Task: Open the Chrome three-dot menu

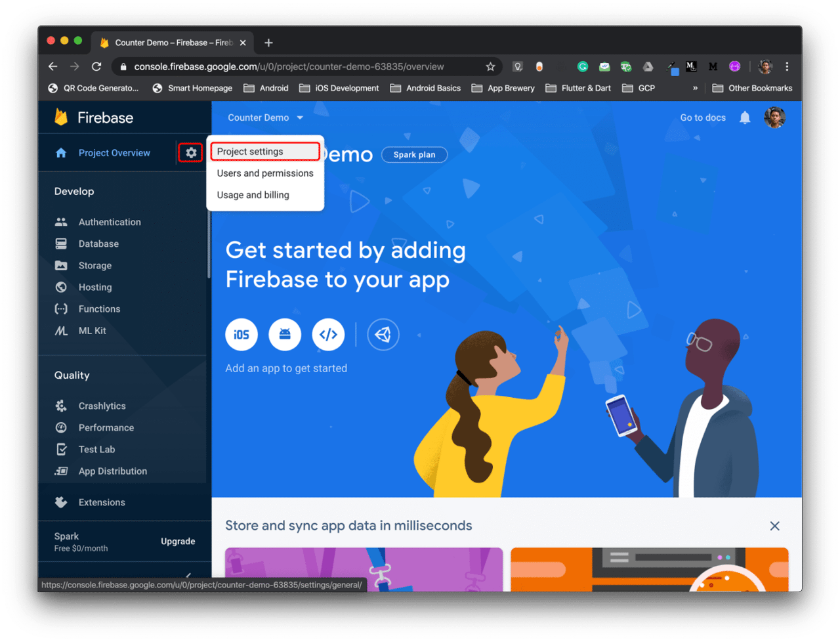Action: click(x=787, y=66)
